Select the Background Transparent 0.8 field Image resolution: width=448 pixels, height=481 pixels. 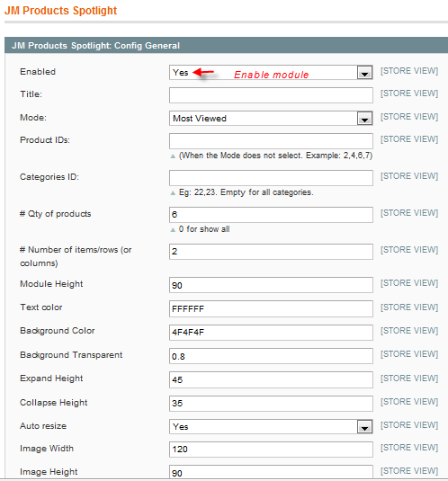pos(271,356)
